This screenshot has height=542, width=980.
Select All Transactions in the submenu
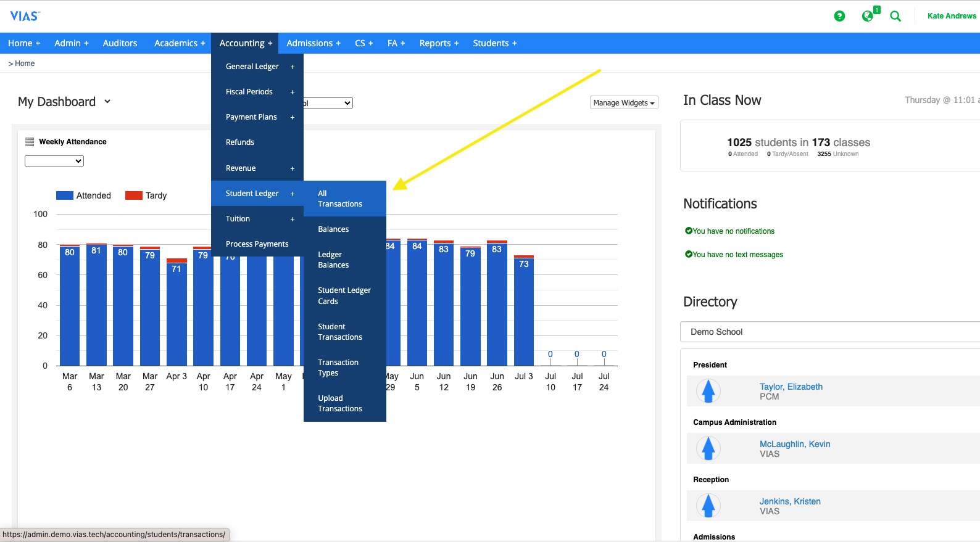point(340,199)
